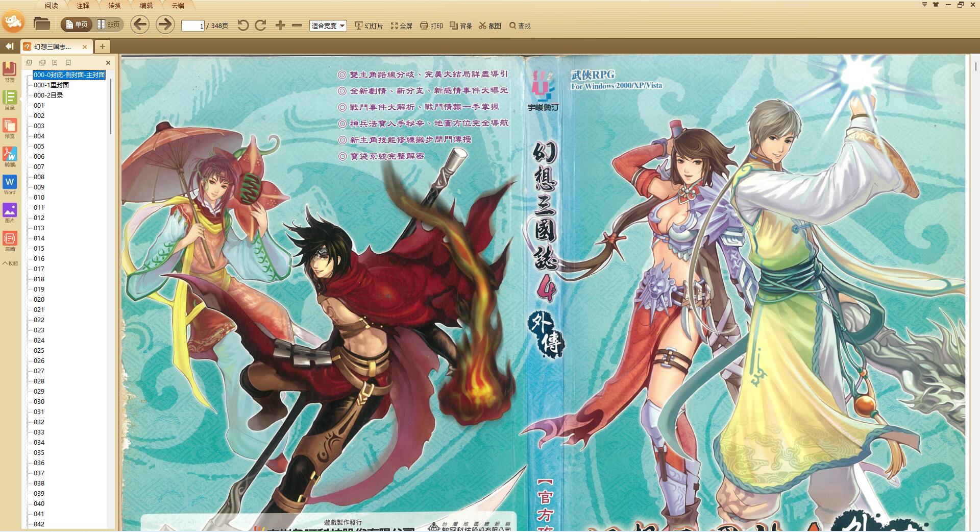Collapse the sidebar with 收起
This screenshot has height=532, width=980.
[10, 263]
